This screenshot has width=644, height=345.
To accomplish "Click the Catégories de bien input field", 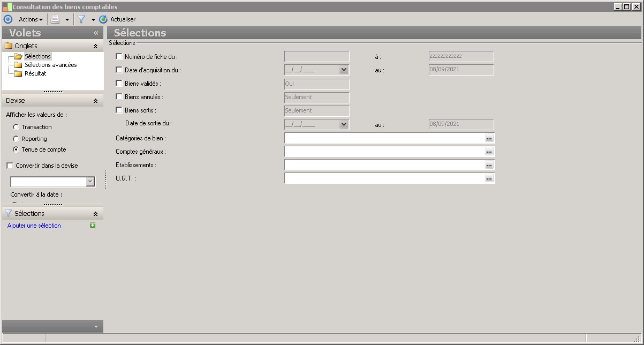I will point(384,138).
